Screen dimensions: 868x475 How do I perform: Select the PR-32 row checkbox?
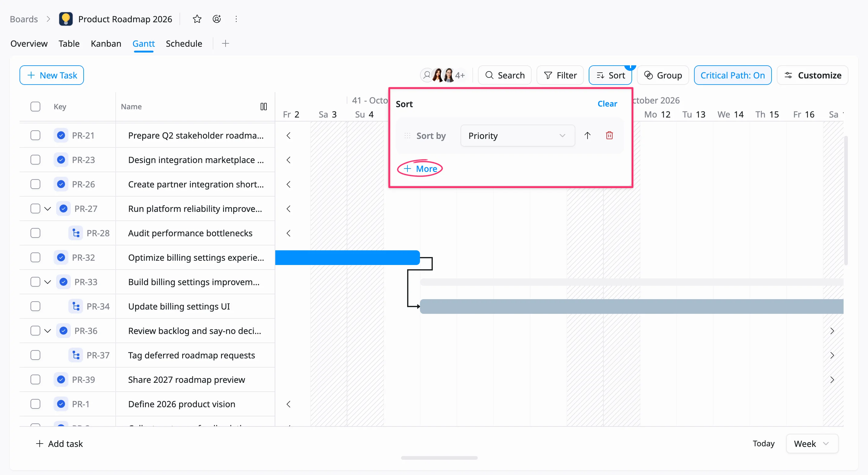point(35,258)
